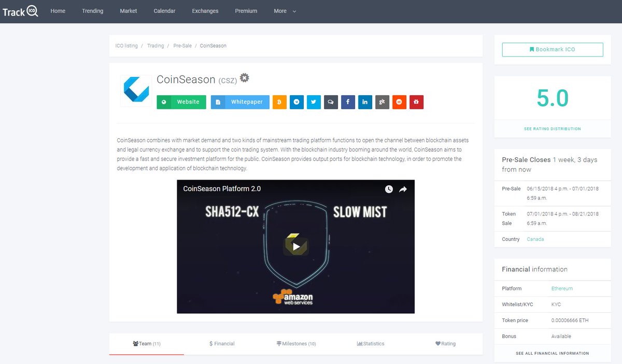The image size is (622, 364).
Task: Click the Financial information heading
Action: 534,269
